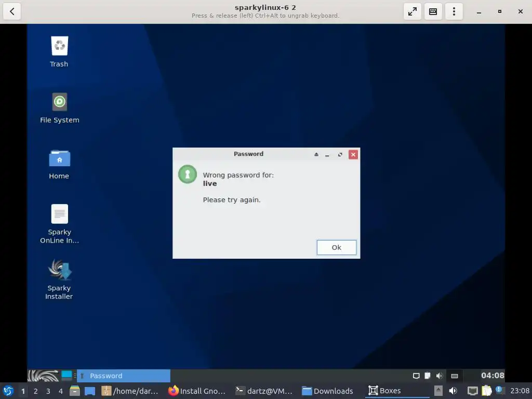Open the file archive drawer icon in host taskbar
Viewport: 532px width, 399px height.
pos(75,391)
